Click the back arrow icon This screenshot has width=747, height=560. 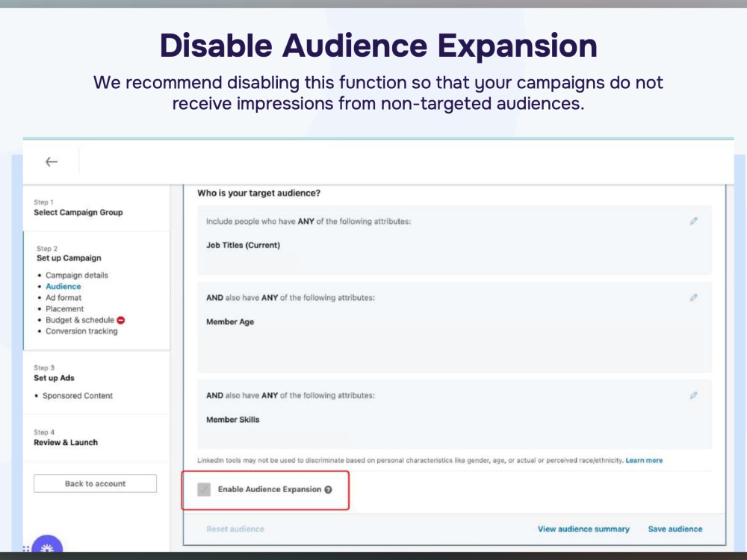[x=52, y=162]
